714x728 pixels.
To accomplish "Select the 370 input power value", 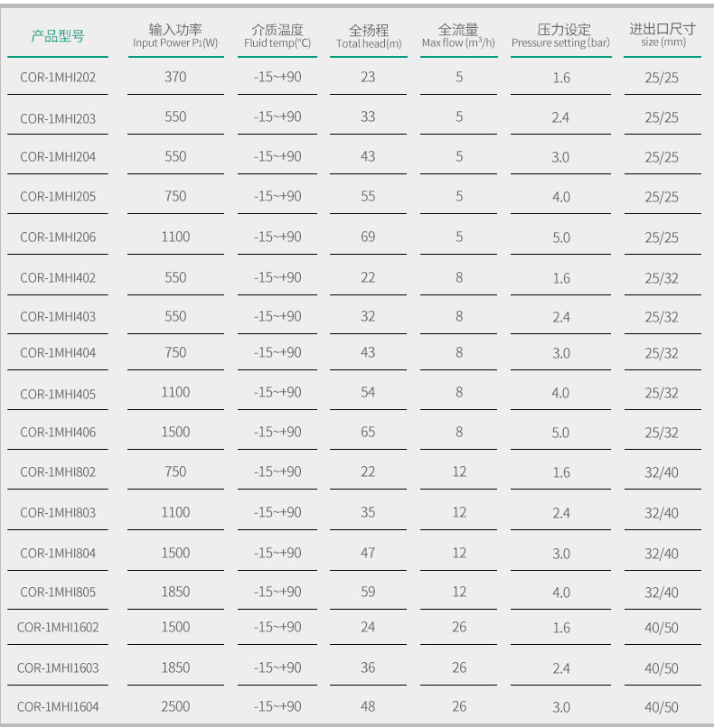I will (175, 78).
